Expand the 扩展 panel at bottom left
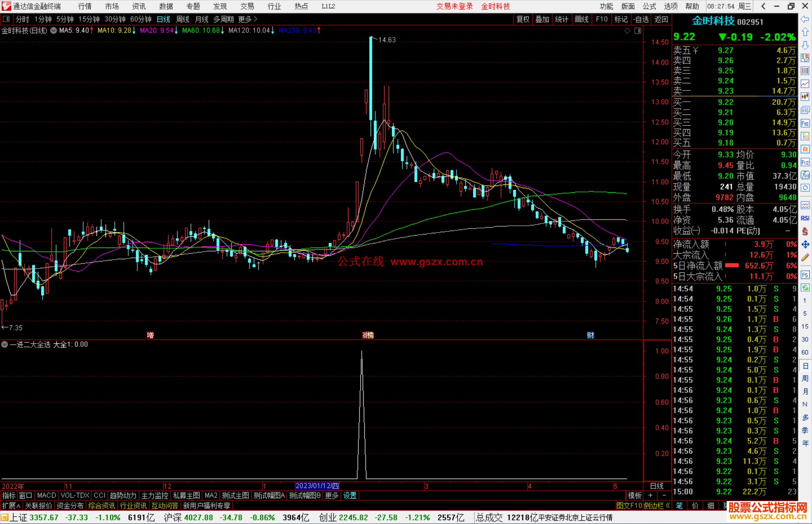 (11, 506)
